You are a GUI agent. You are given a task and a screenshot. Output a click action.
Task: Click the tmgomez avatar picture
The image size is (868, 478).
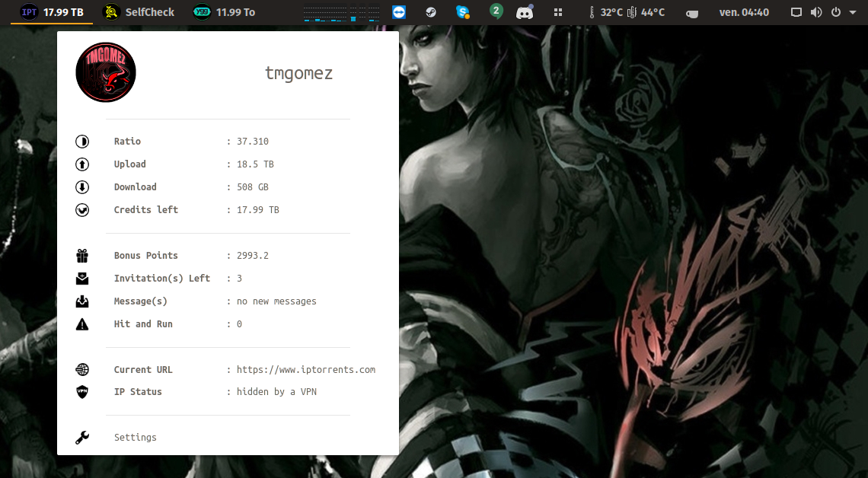coord(106,72)
